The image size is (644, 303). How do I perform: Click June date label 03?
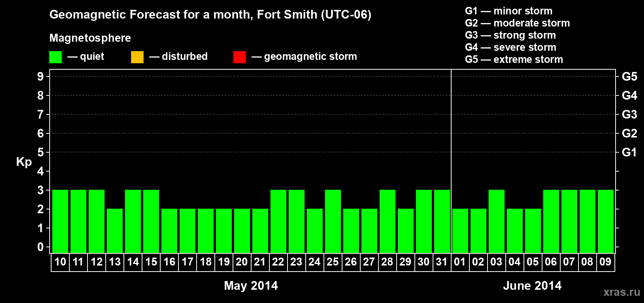click(496, 262)
